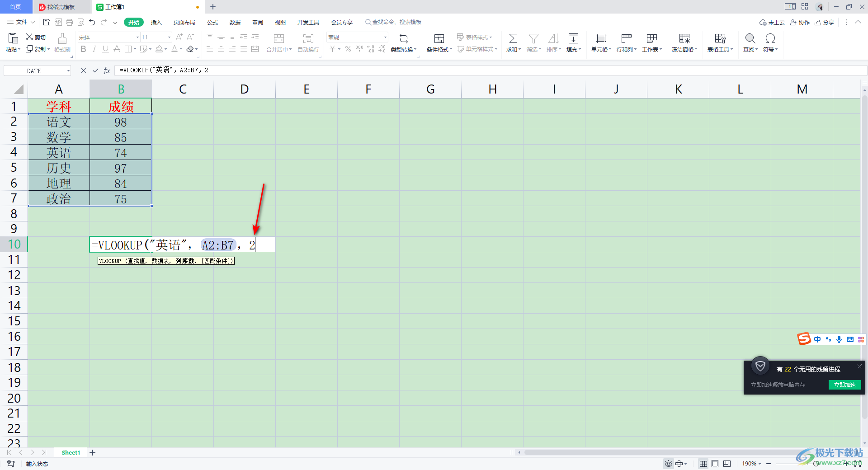Viewport: 868px width, 470px height.
Task: Toggle eye-protection mode in status bar
Action: coord(668,464)
